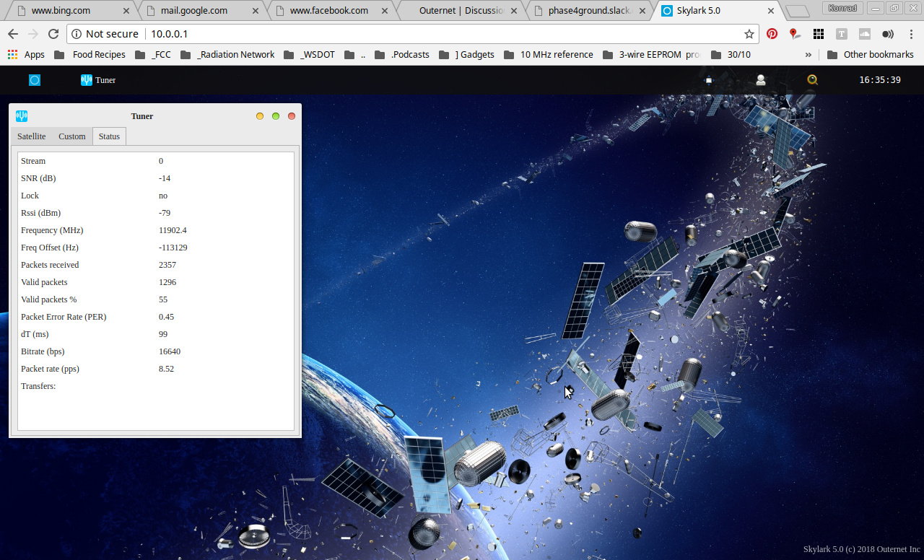Viewport: 924px width, 560px height.
Task: Click the Pinterest extension icon
Action: (x=772, y=34)
